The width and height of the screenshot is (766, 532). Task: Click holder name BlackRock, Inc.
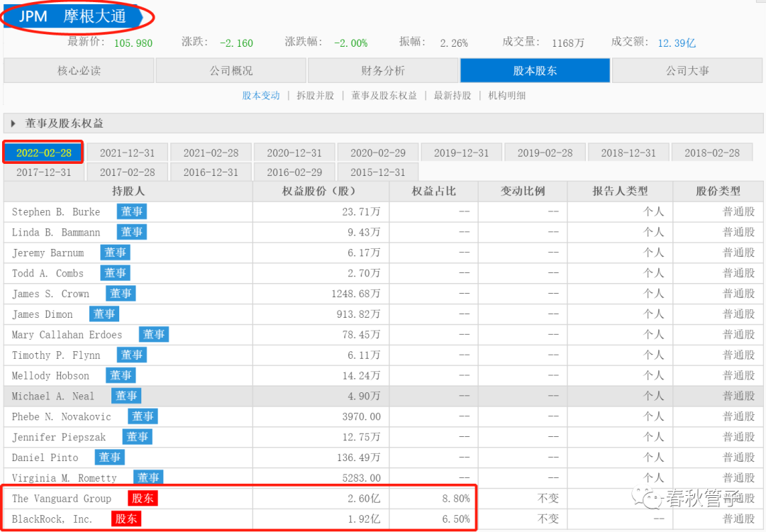[52, 519]
